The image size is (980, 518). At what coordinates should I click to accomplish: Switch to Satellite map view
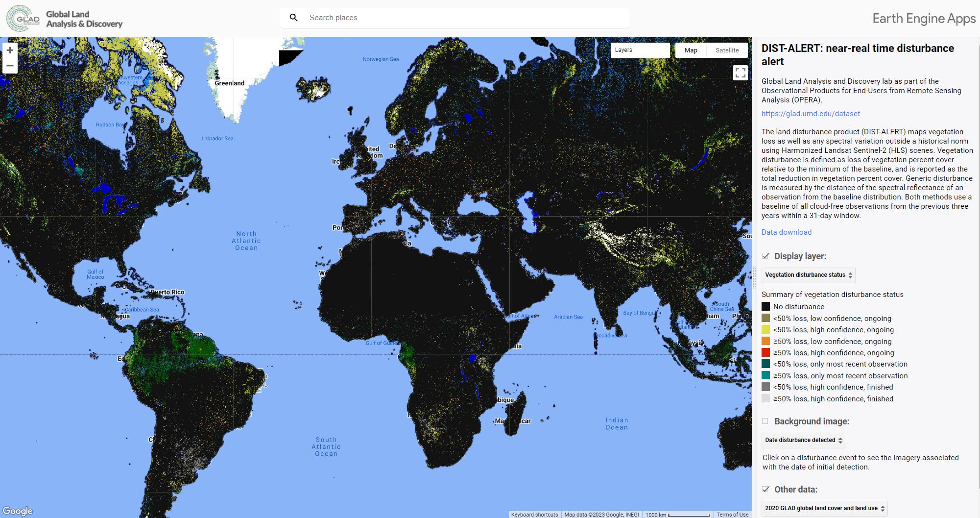pyautogui.click(x=727, y=50)
